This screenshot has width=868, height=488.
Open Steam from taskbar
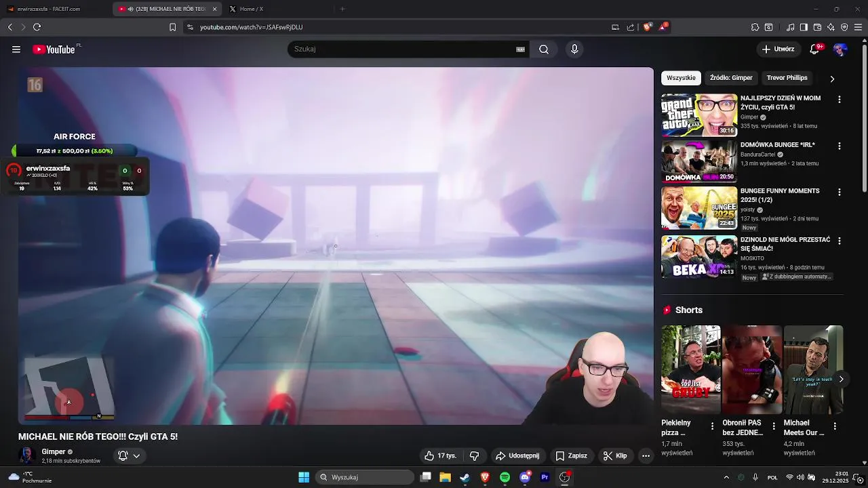(x=465, y=477)
